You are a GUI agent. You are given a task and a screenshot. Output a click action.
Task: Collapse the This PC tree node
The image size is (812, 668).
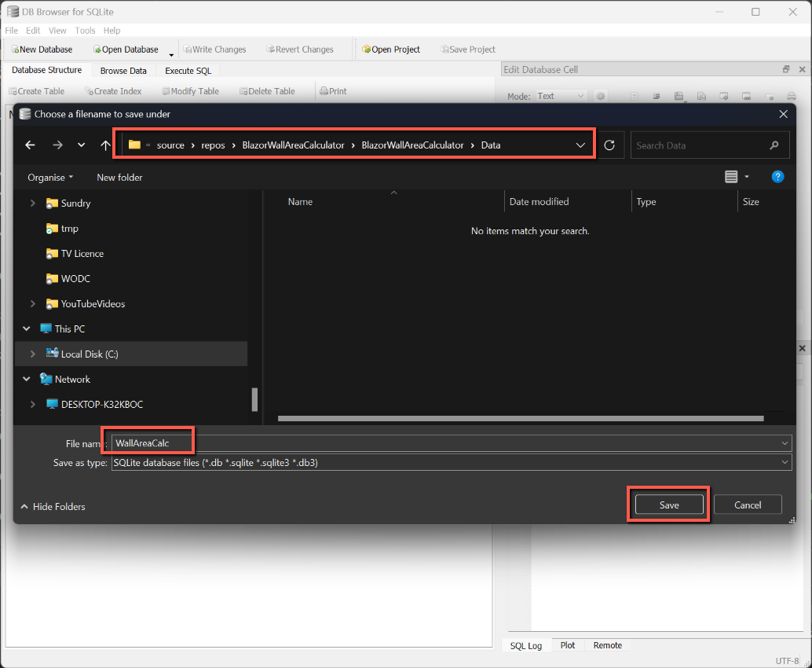pyautogui.click(x=27, y=329)
